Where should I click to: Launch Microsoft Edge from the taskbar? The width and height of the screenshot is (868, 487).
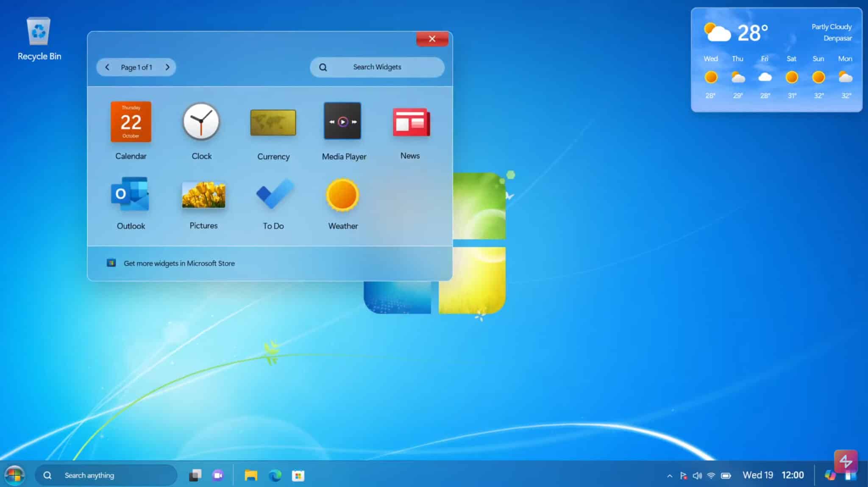tap(276, 475)
